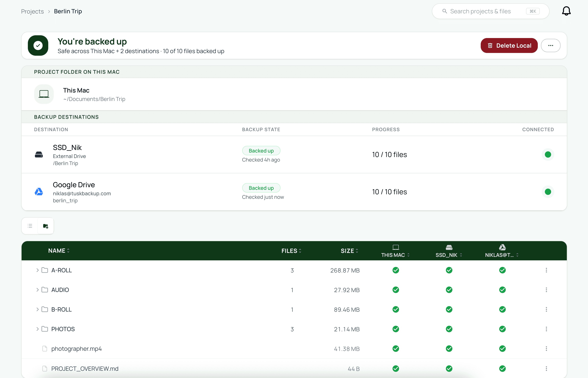This screenshot has width=588, height=378.
Task: Go back to Projects breadcrumb
Action: (32, 11)
